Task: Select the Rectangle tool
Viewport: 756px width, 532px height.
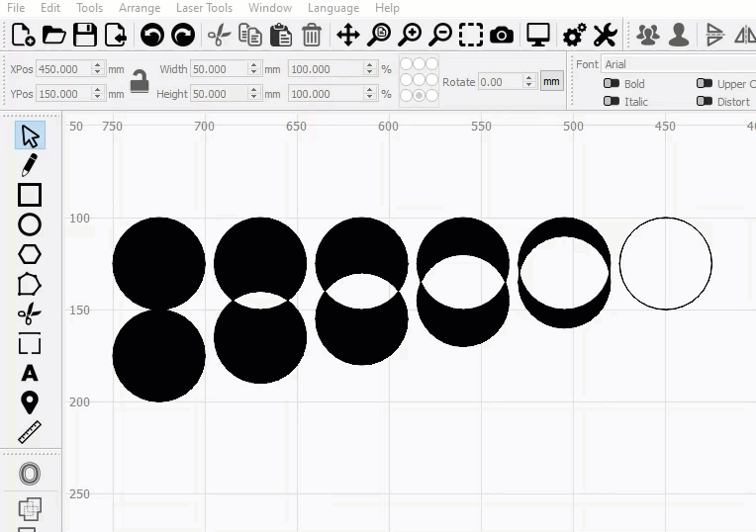Action: [30, 195]
